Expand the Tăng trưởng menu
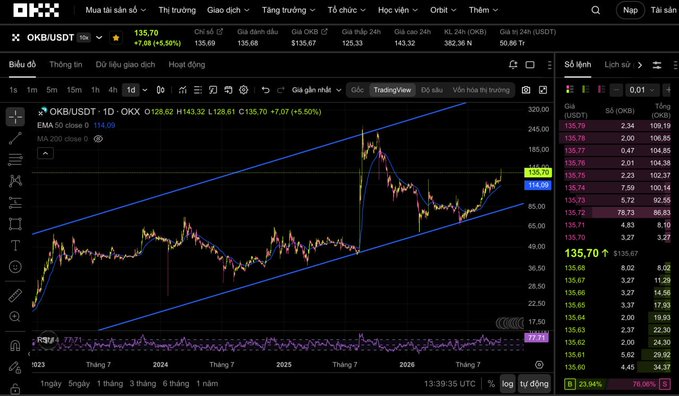 pyautogui.click(x=288, y=10)
